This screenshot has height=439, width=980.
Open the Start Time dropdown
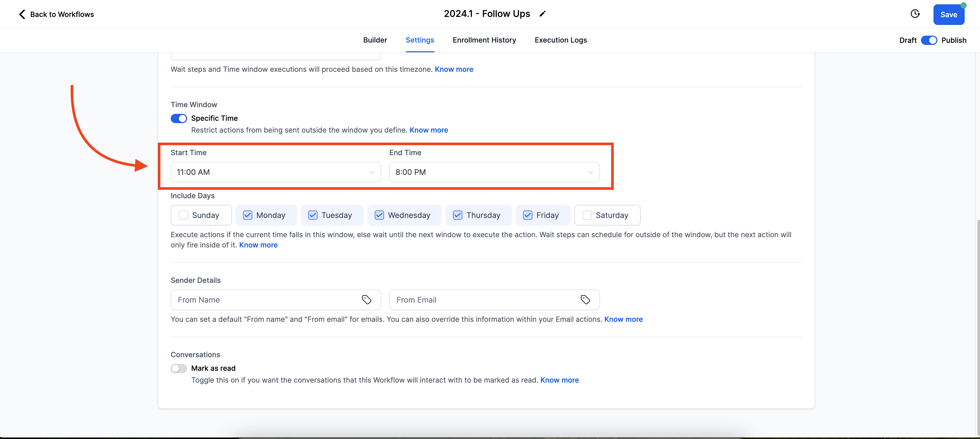tap(275, 172)
